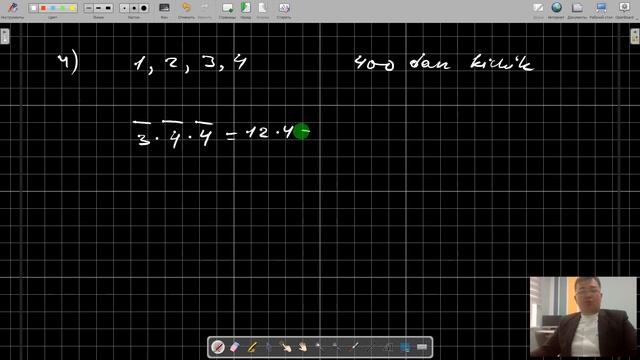
Task: Select the object selector arrow tool
Action: tap(269, 347)
